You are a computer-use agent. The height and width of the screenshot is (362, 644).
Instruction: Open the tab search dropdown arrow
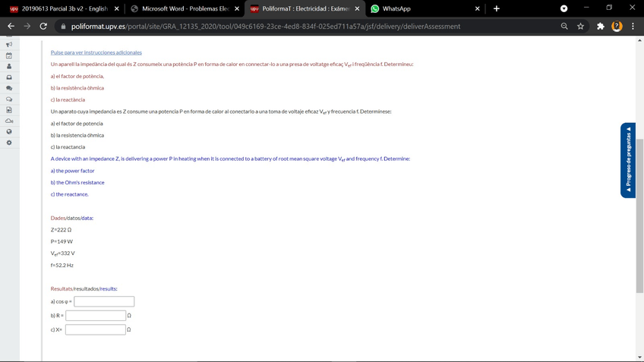563,9
